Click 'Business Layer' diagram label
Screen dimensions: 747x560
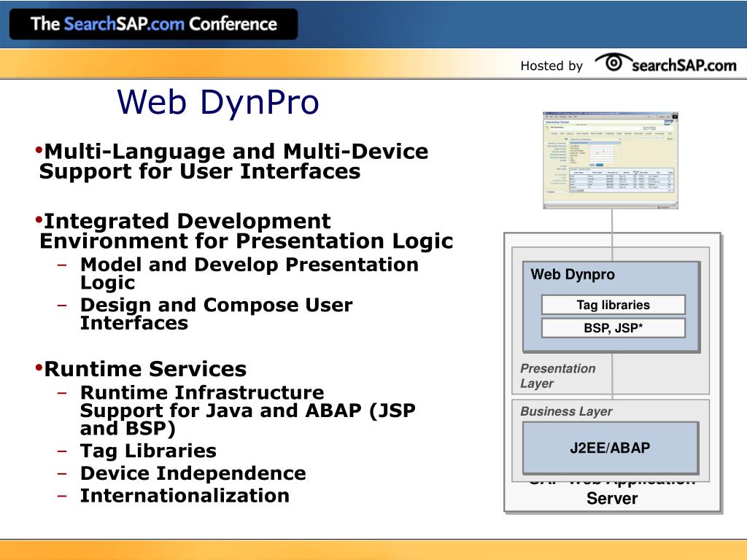[x=566, y=411]
